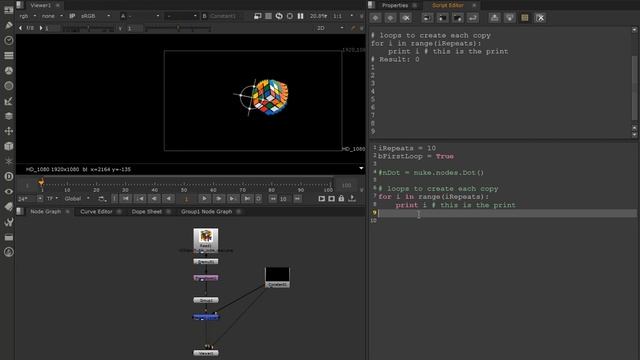Screen dimensions: 640x360
Task: Open the Particles nodes star icon
Action: point(9,161)
